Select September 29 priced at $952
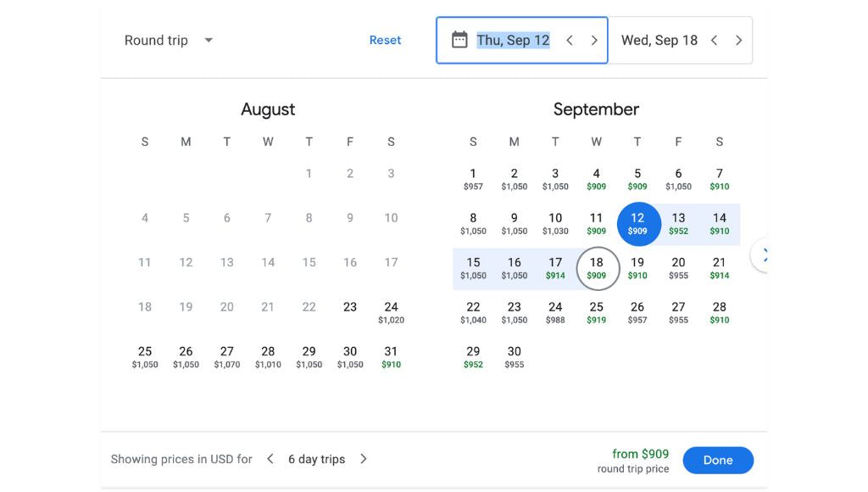The height and width of the screenshot is (492, 868). tap(473, 355)
